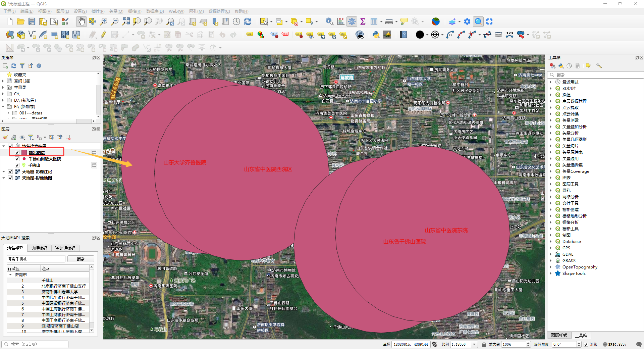The height and width of the screenshot is (349, 644).
Task: Click the locator 搜索 (Ctrl+K) bar
Action: pyautogui.click(x=35, y=344)
